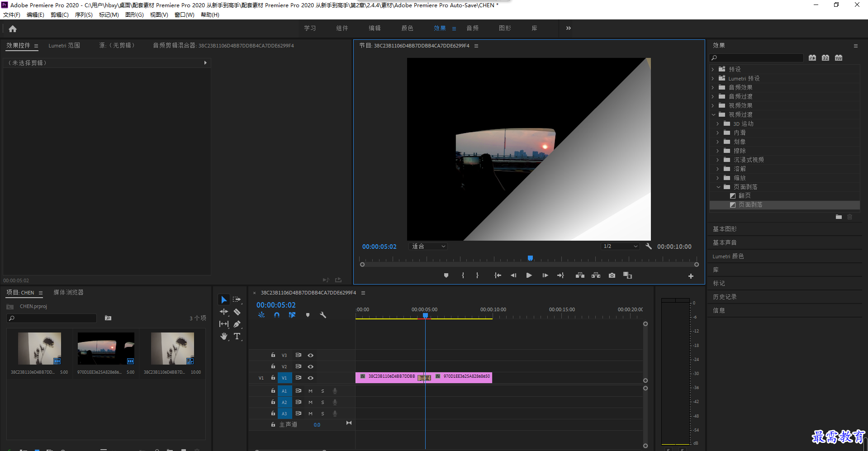Screen dimensions: 868x451
Task: Select the Type tool
Action: [237, 336]
